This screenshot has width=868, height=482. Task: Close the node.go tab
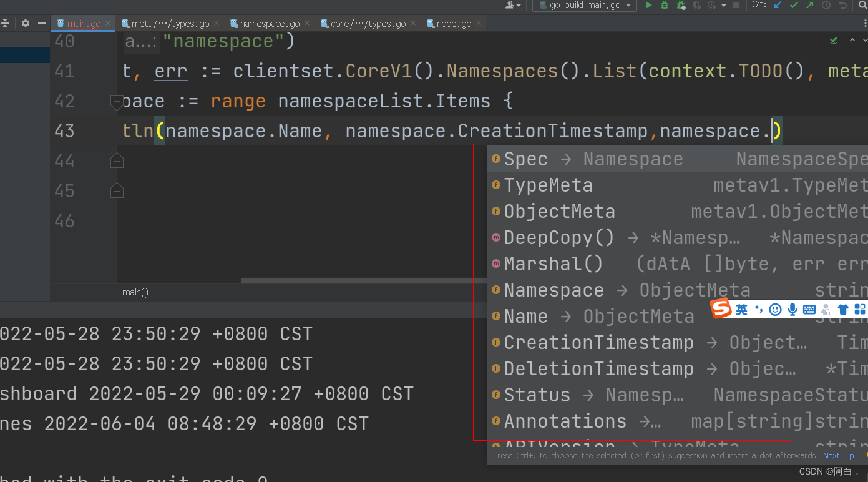[x=479, y=24]
